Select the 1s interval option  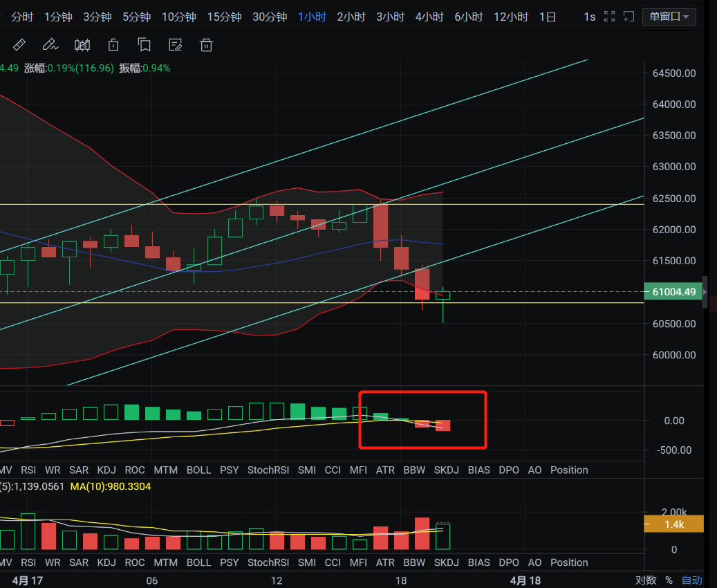tap(589, 17)
